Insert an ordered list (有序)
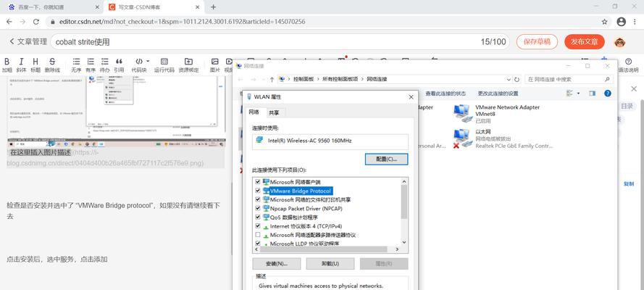 pyautogui.click(x=91, y=65)
